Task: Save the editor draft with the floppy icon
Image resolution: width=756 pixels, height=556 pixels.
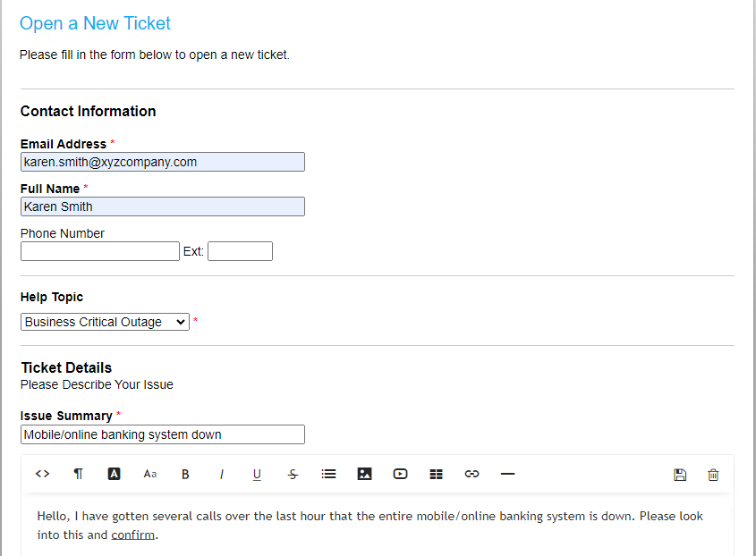Action: 680,474
